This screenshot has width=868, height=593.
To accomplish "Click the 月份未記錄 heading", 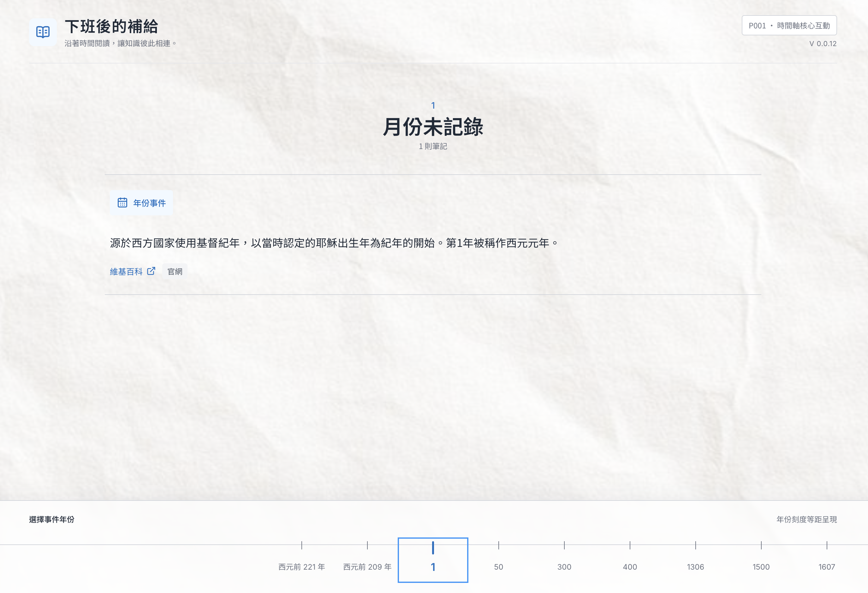I will pyautogui.click(x=433, y=127).
